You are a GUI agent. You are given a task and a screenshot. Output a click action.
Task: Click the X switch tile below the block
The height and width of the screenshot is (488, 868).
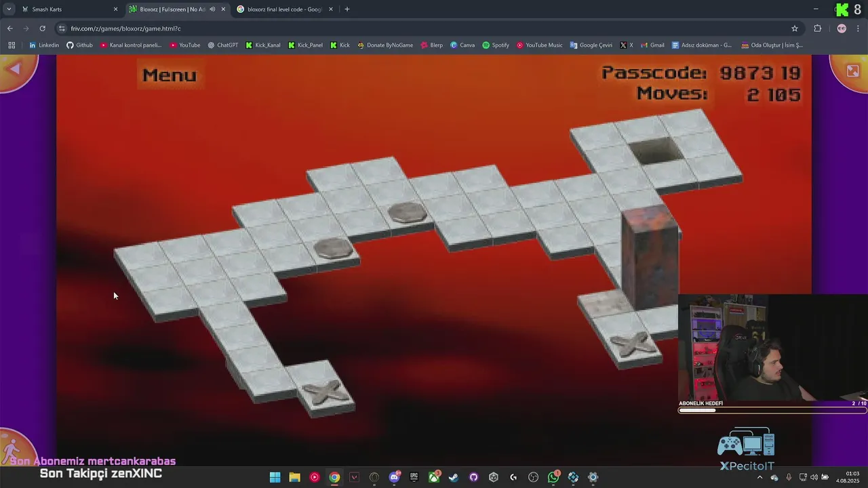[x=633, y=344]
